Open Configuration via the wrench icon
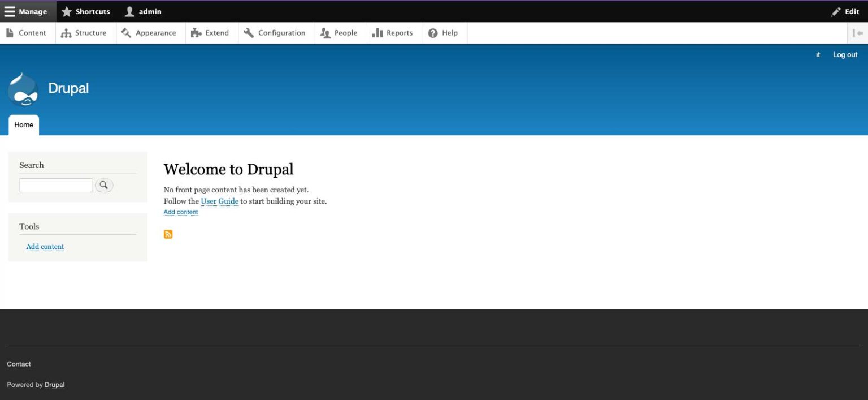 click(x=248, y=32)
